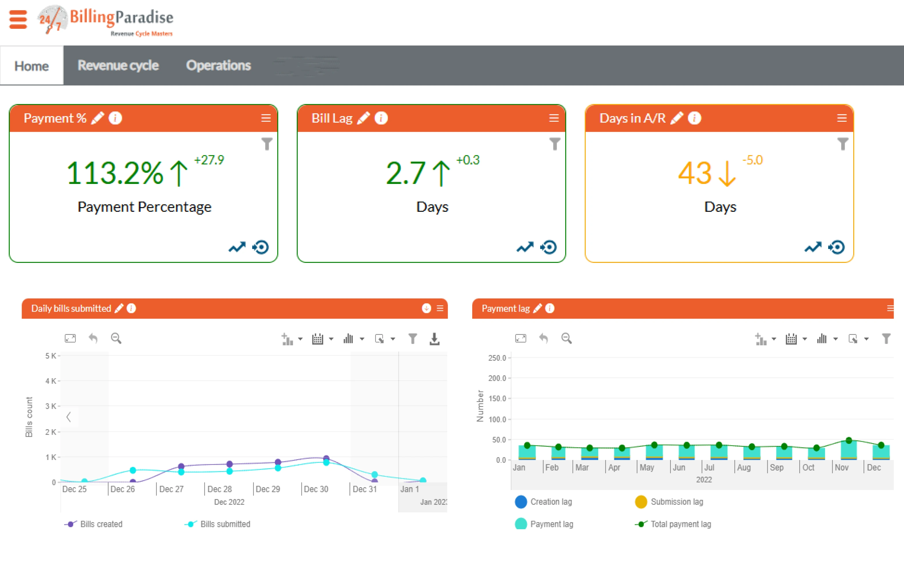Viewport: 904px width, 588px height.
Task: Show info for Bill Lag card
Action: [381, 118]
